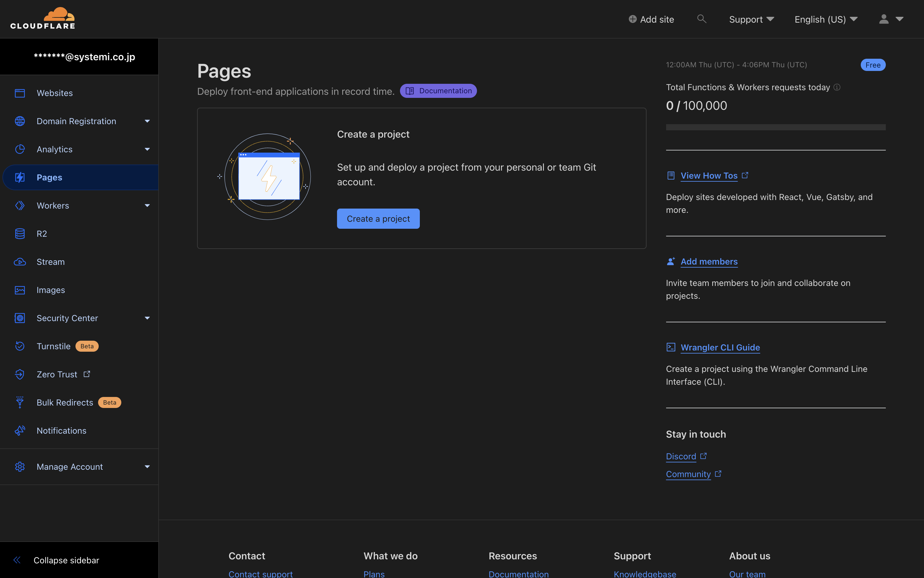Viewport: 924px width, 578px height.
Task: Click the Images picture icon
Action: click(x=20, y=290)
